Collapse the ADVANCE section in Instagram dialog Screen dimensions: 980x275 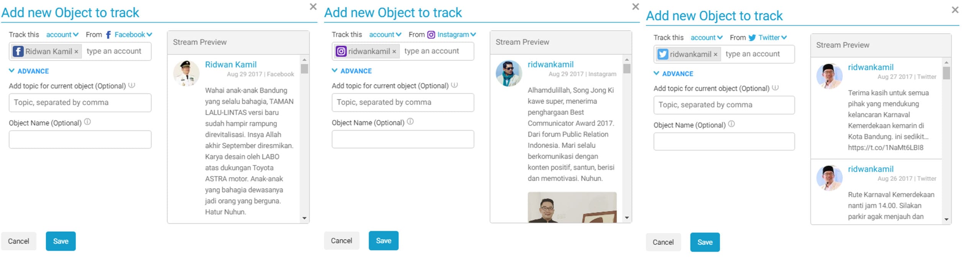tap(352, 71)
